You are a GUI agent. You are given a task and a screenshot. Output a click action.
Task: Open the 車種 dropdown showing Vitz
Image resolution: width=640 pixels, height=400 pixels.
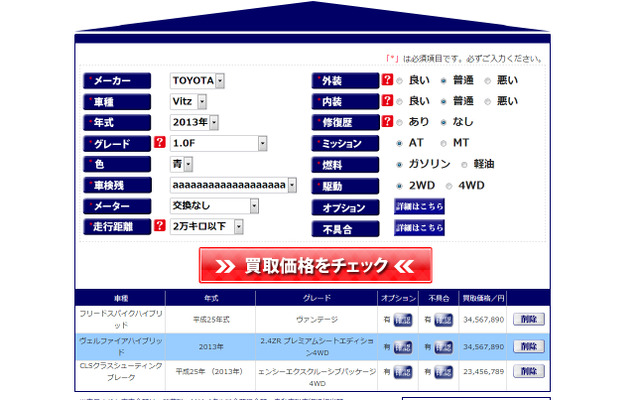(x=188, y=102)
